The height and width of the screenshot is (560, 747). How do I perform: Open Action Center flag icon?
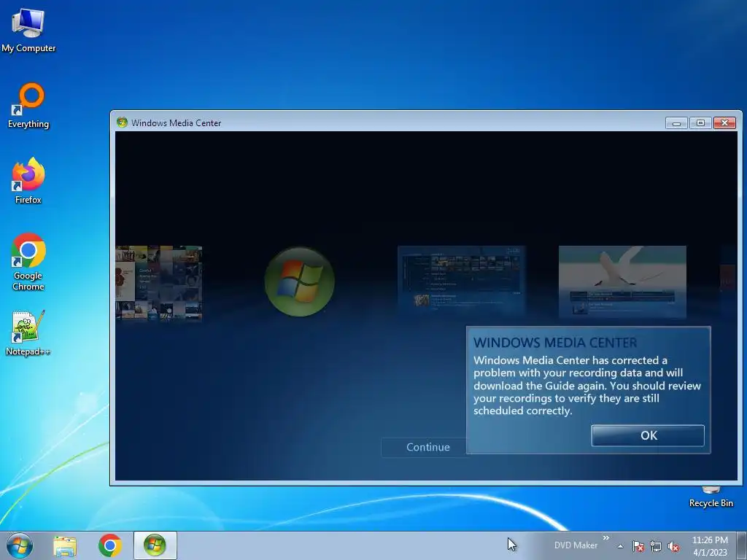(638, 546)
